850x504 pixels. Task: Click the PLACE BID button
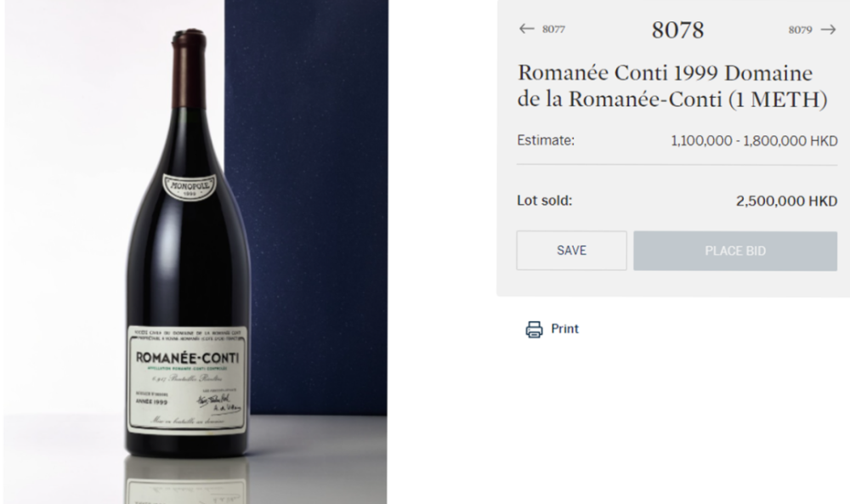coord(735,251)
